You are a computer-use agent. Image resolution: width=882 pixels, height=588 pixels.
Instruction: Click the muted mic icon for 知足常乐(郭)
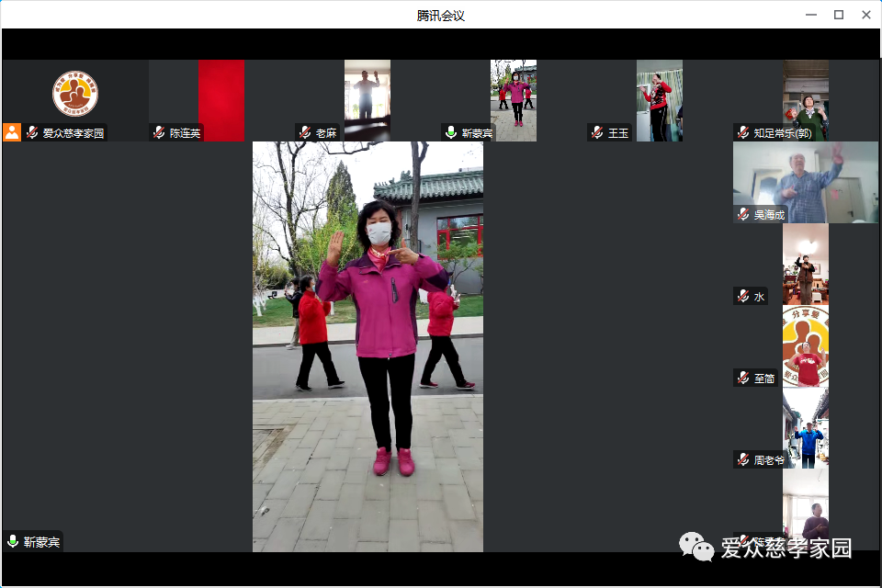pos(743,133)
